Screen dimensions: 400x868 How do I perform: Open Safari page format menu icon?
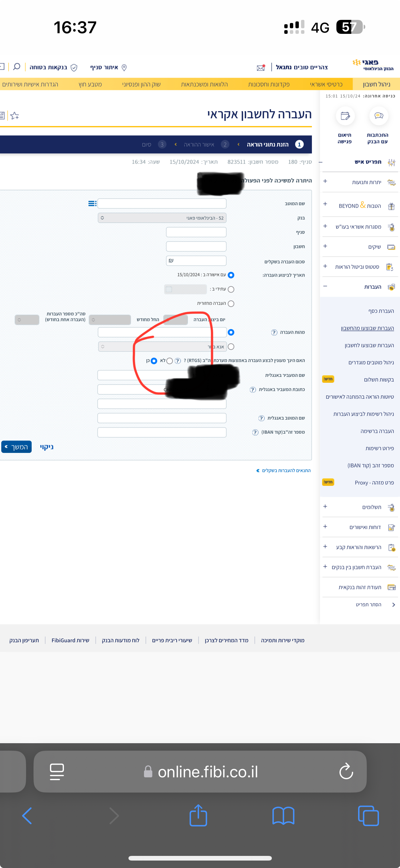click(x=57, y=772)
